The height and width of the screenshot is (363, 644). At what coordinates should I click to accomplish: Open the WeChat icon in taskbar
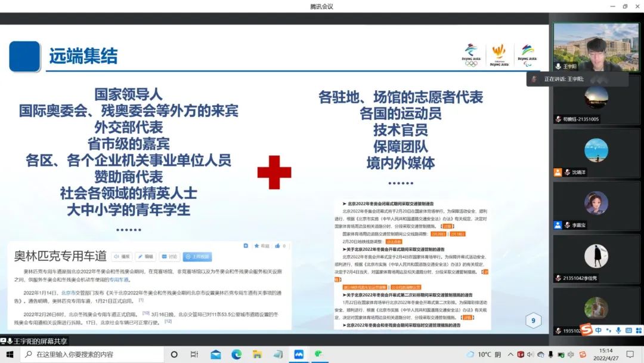(319, 354)
